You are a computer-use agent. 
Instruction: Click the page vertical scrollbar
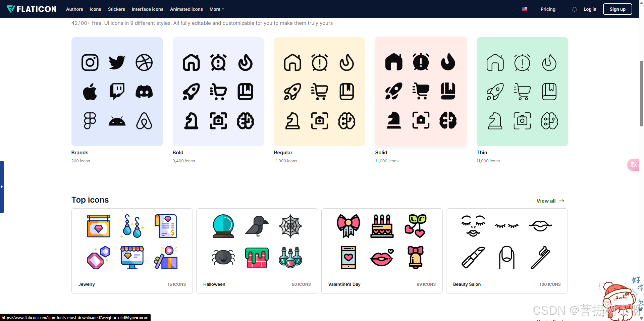click(x=641, y=93)
